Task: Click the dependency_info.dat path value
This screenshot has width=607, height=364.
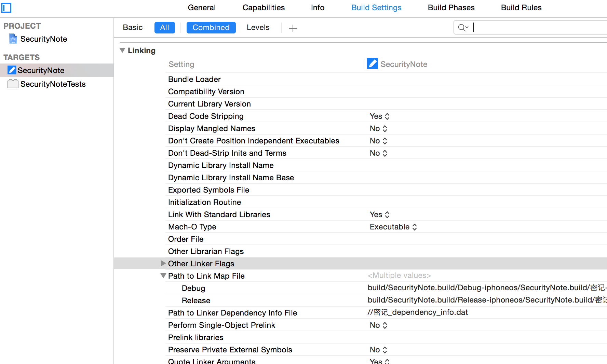Action: 418,312
